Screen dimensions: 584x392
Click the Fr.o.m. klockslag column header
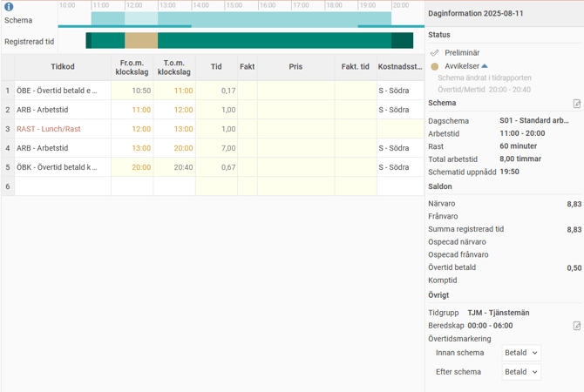[x=132, y=66]
